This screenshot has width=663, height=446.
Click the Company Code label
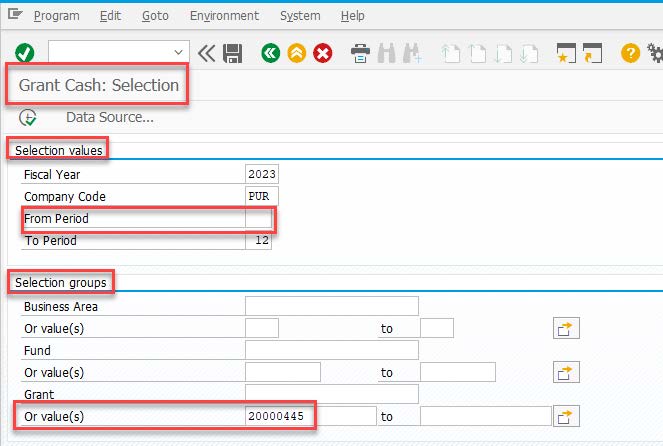pyautogui.click(x=65, y=197)
